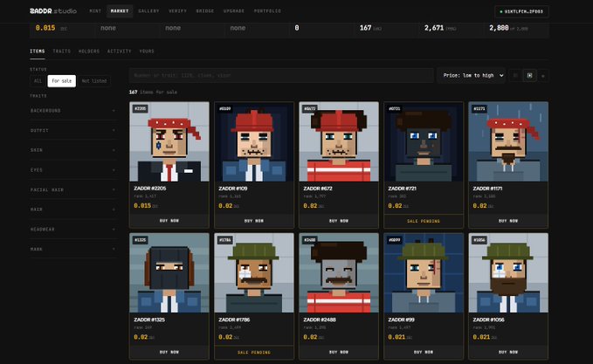Click the 167 listed count in stats bar
Image resolution: width=593 pixels, height=364 pixels.
365,28
